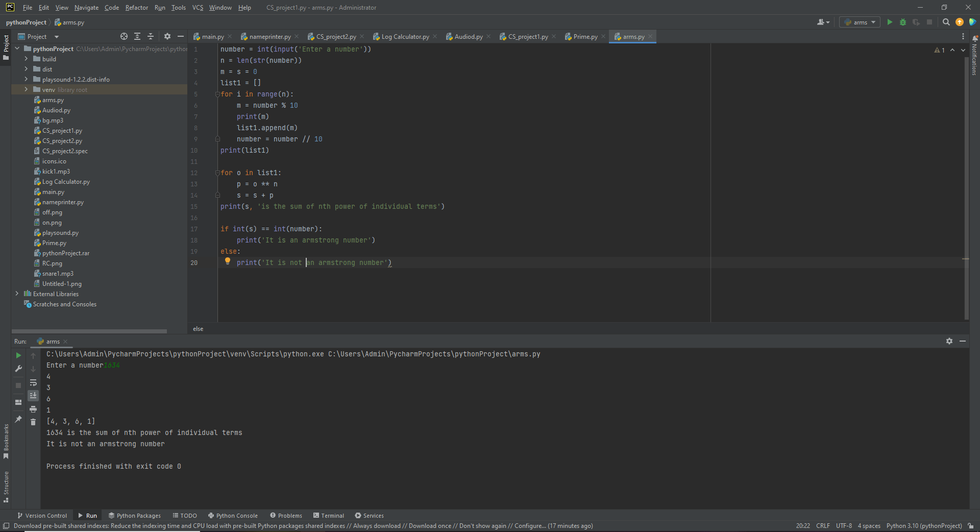Print the Run console output
Image resolution: width=980 pixels, height=532 pixels.
(x=33, y=409)
